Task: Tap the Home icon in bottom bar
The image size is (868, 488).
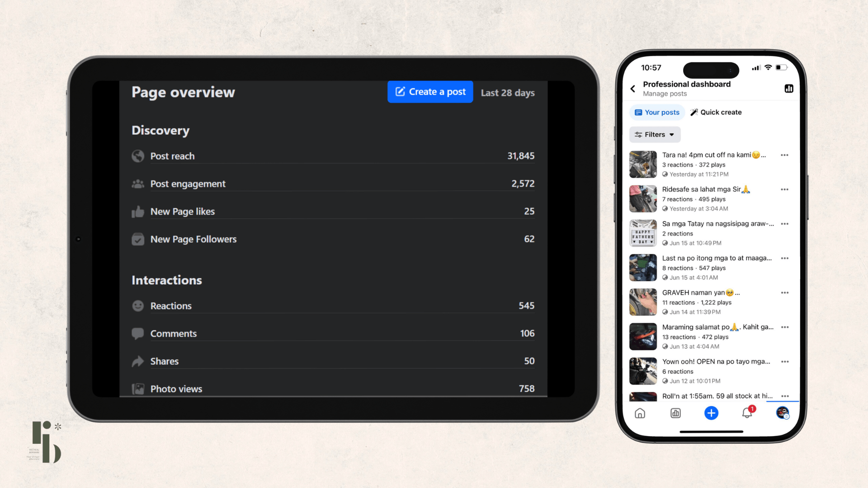Action: (640, 413)
